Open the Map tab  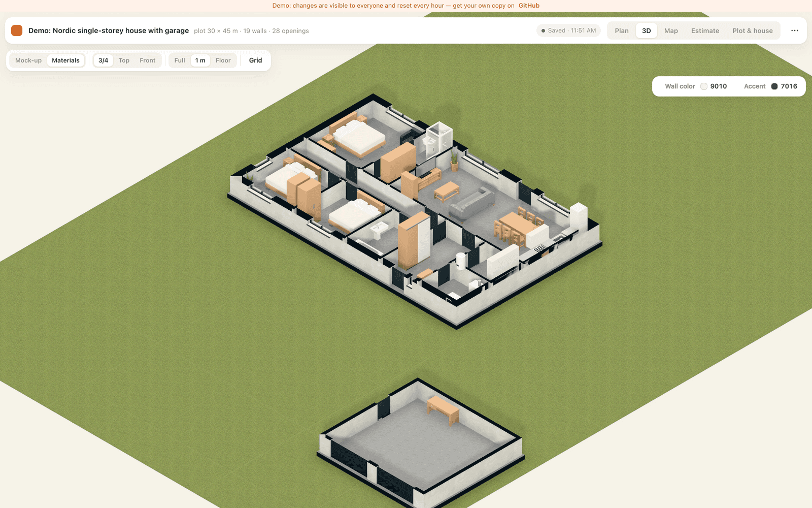671,30
